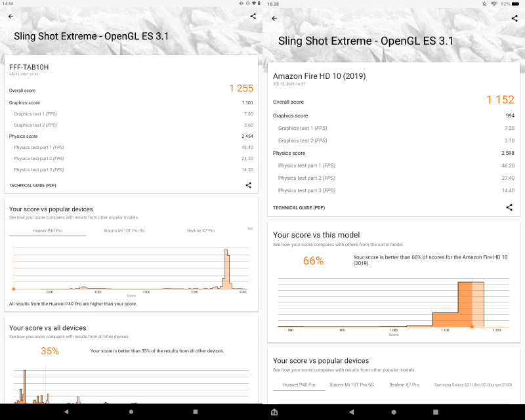Tap Android home button on left tablet
525x420 pixels.
click(x=131, y=411)
